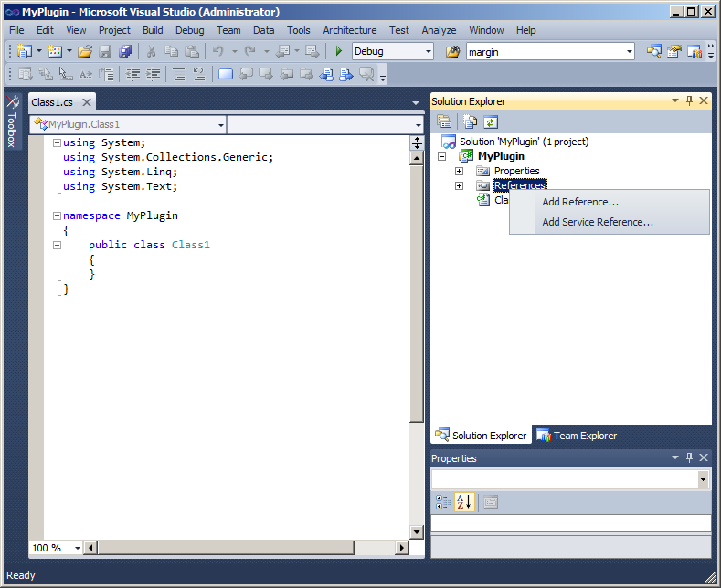Viewport: 721px width, 588px height.
Task: Click the scroll down arrow in editor
Action: pos(417,532)
